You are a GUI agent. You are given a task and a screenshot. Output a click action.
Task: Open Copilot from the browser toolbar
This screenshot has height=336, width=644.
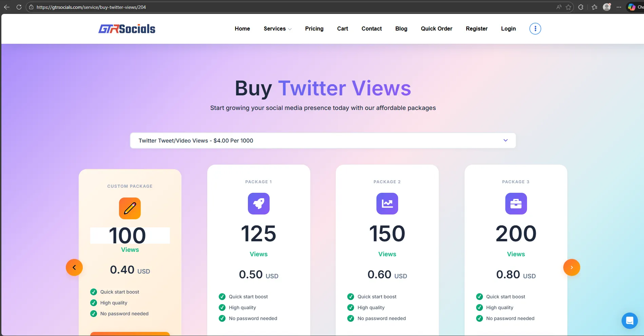(631, 7)
